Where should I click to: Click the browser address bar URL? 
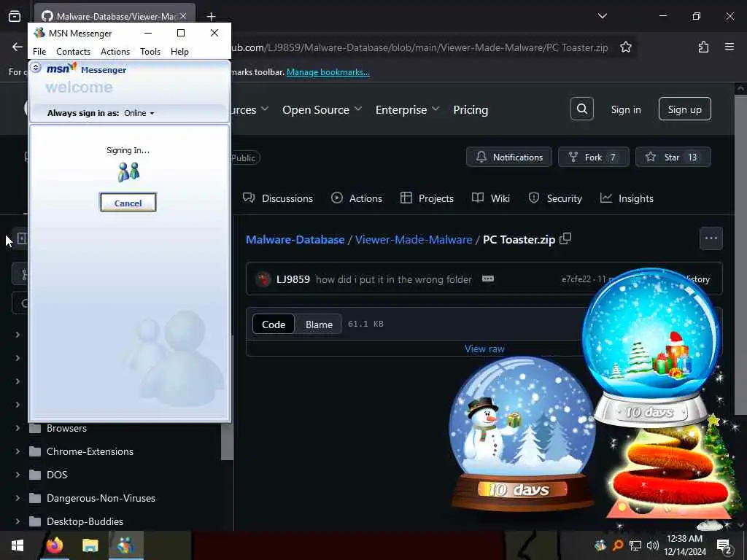[419, 47]
